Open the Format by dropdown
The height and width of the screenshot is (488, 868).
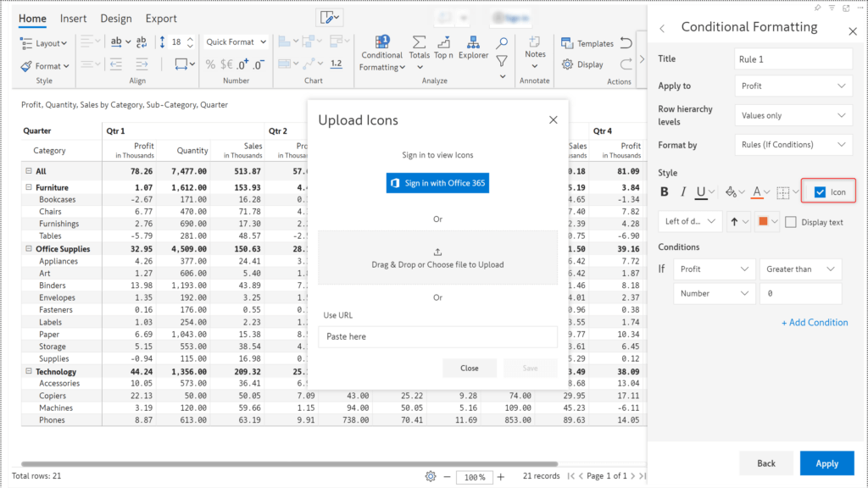793,144
